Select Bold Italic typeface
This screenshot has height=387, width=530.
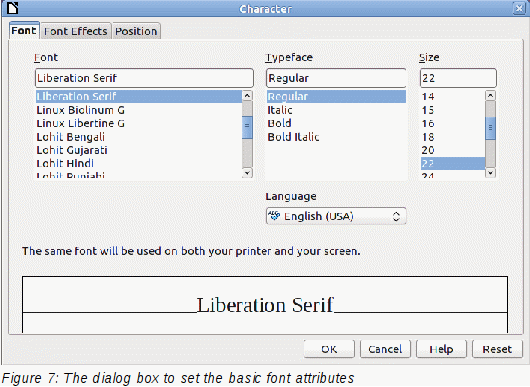tap(336, 137)
